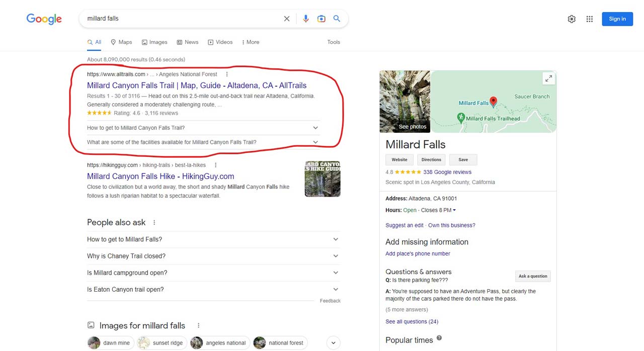Viewport: 644px width, 351px height.
Task: Select the angeles national image chip
Action: 220,343
